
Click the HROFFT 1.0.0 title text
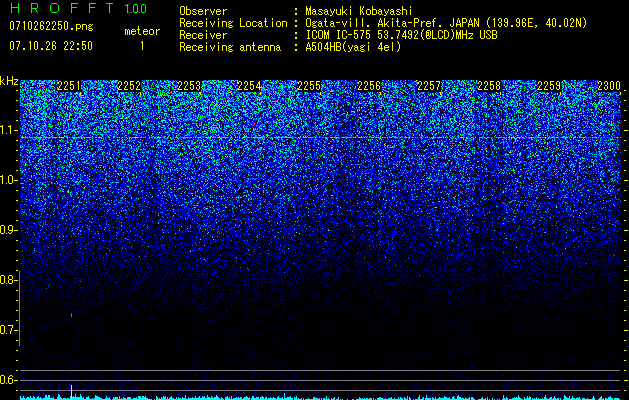point(78,8)
